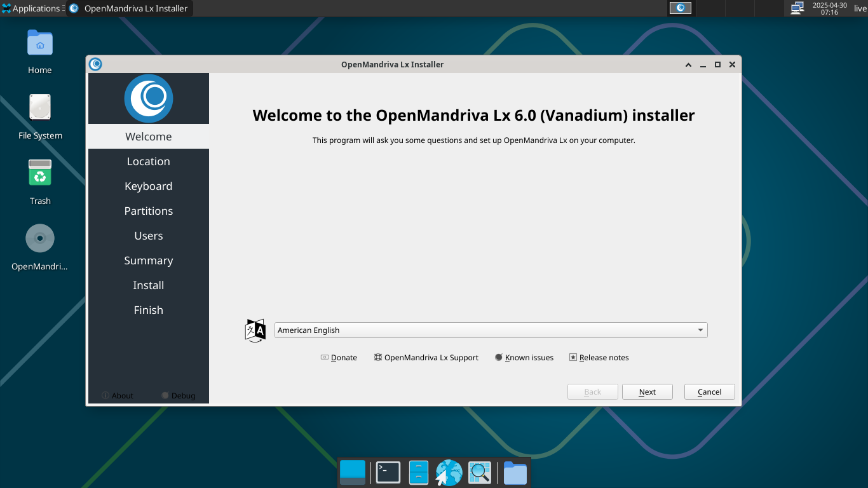Expand the American English language dropdown
The height and width of the screenshot is (488, 868).
point(491,330)
